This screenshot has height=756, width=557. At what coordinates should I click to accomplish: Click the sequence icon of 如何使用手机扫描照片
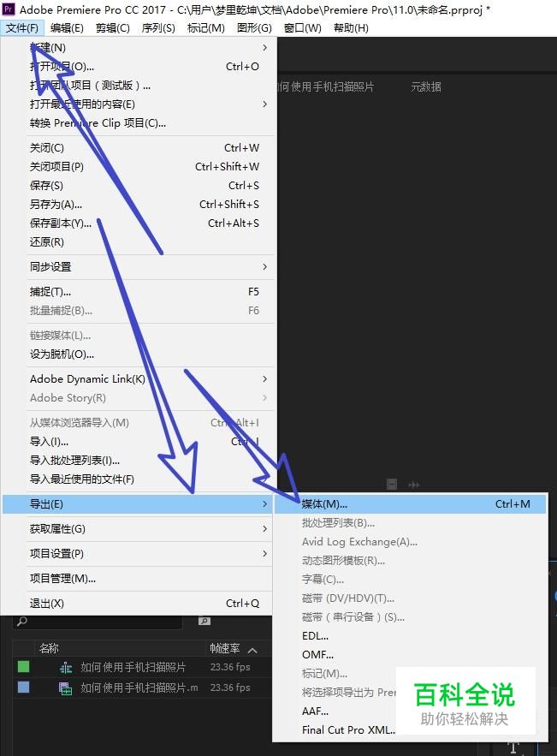[66, 668]
